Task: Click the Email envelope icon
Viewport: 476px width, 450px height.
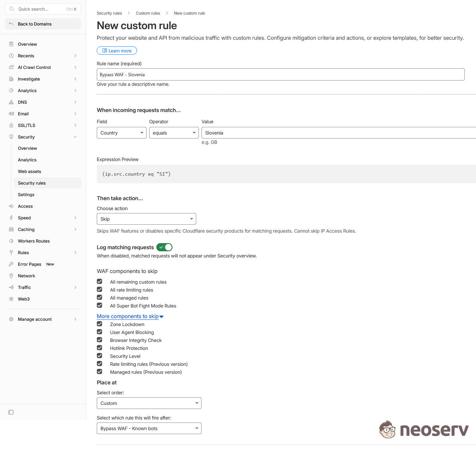Action: 11,114
